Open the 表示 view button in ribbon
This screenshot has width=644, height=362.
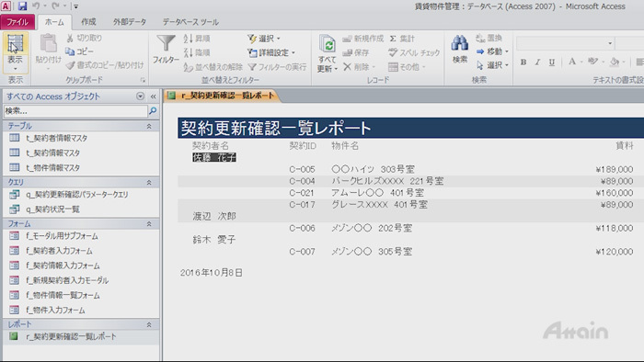tap(16, 52)
